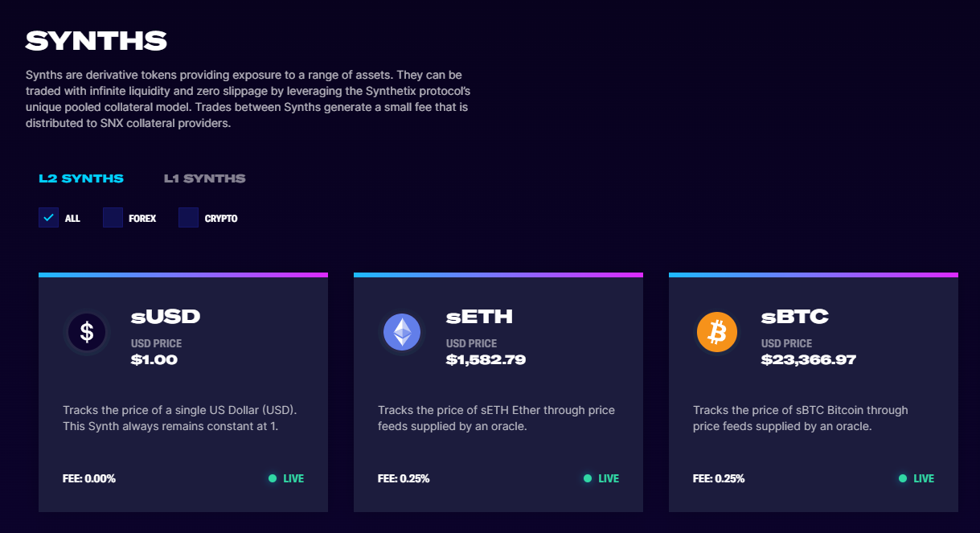The image size is (980, 533).
Task: Open the sUSD card title
Action: click(166, 317)
